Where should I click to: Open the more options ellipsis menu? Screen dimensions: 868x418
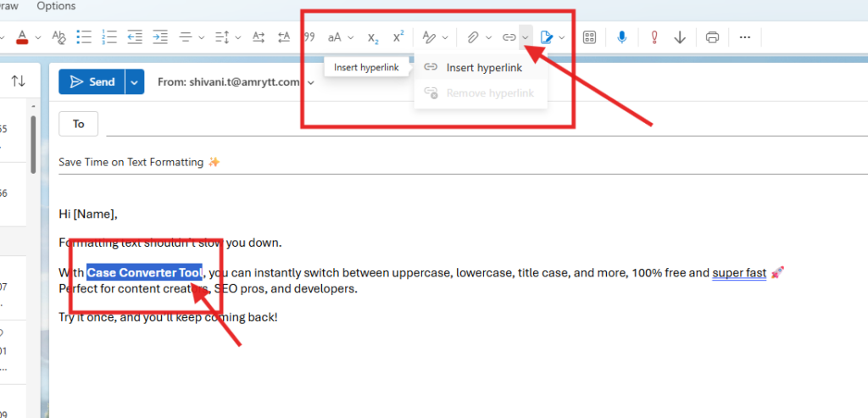click(x=745, y=37)
